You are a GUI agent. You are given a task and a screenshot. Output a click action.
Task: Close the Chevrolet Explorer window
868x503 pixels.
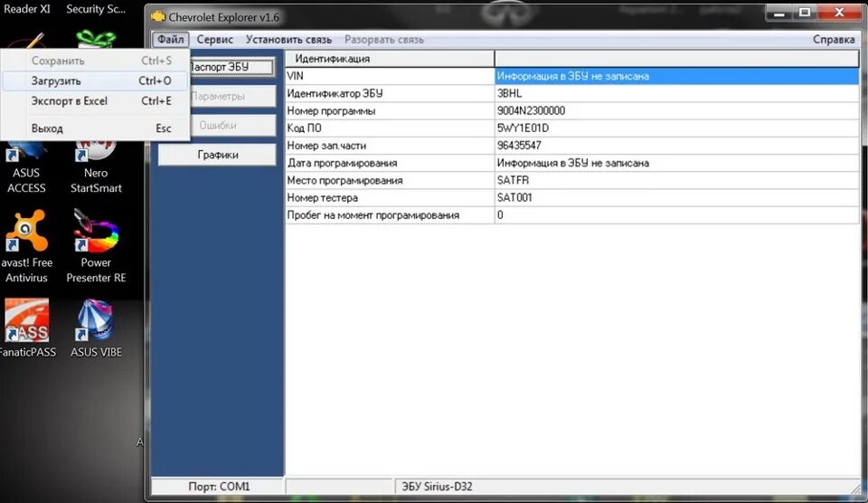[840, 13]
